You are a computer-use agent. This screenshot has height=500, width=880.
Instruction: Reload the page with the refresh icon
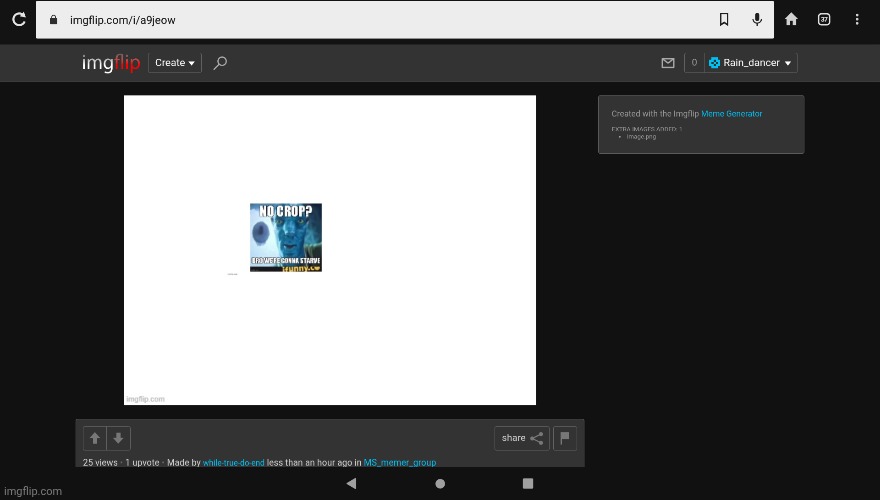[18, 19]
